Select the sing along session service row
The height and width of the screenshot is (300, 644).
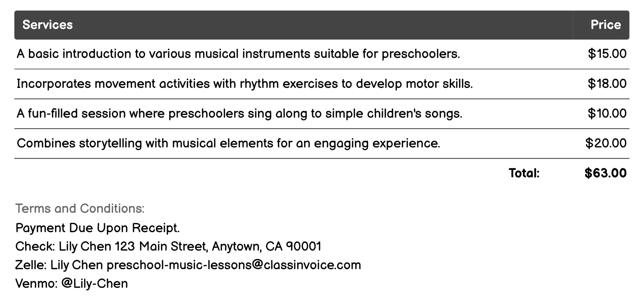pyautogui.click(x=239, y=113)
